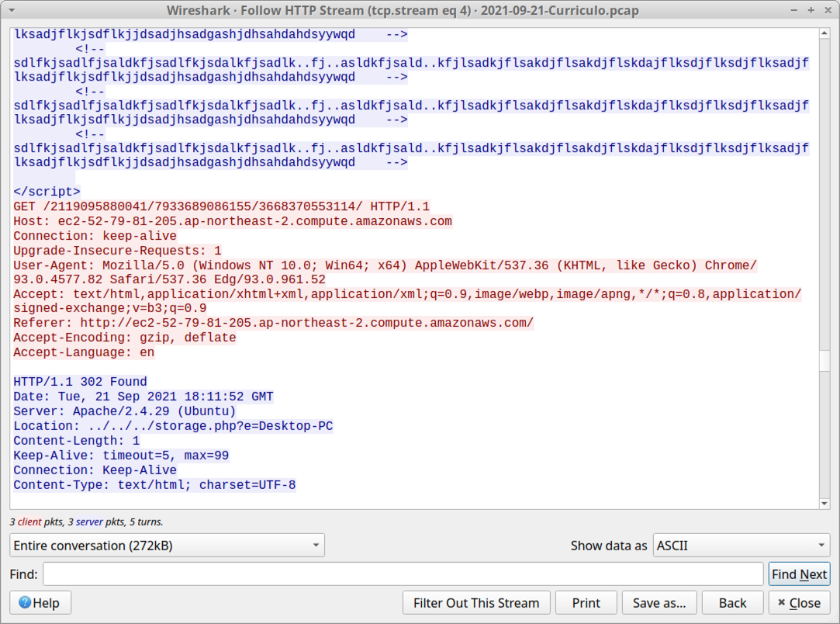Click the closing </script> tag line
This screenshot has height=624, width=840.
(47, 192)
